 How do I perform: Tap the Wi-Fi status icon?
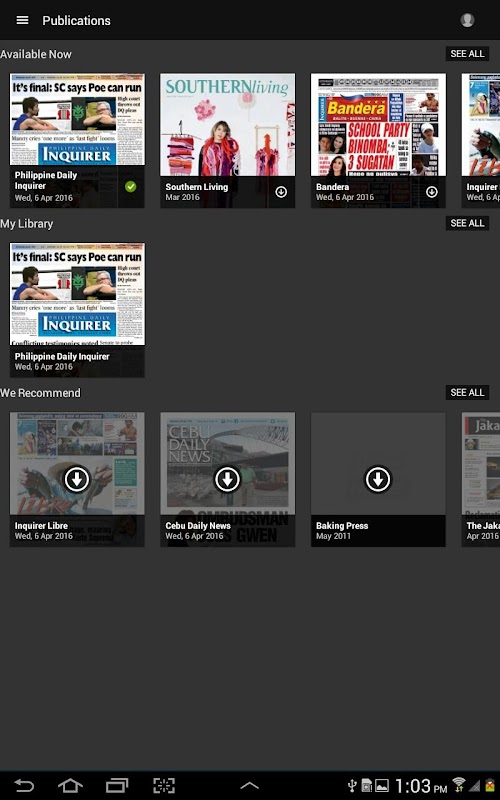pos(459,785)
